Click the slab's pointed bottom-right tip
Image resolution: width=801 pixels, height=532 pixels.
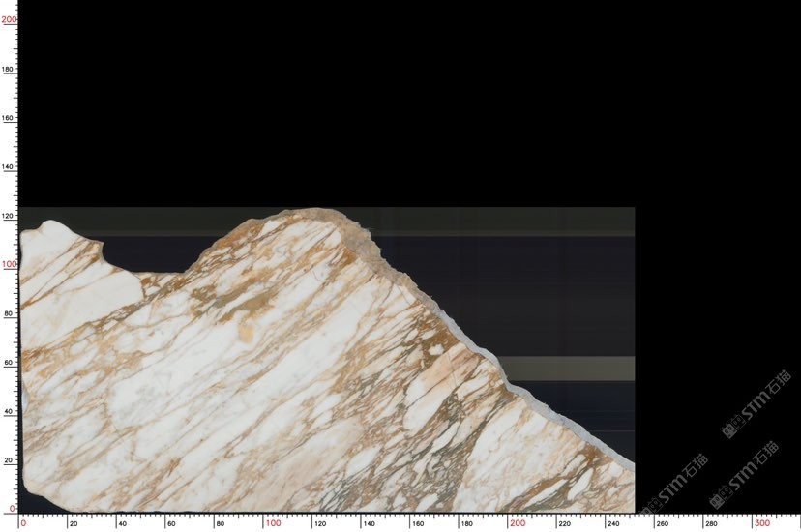(629, 469)
